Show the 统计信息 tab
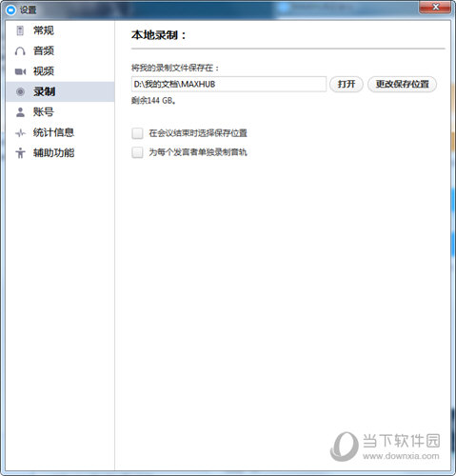Screen dimensions: 456x476 pyautogui.click(x=60, y=132)
